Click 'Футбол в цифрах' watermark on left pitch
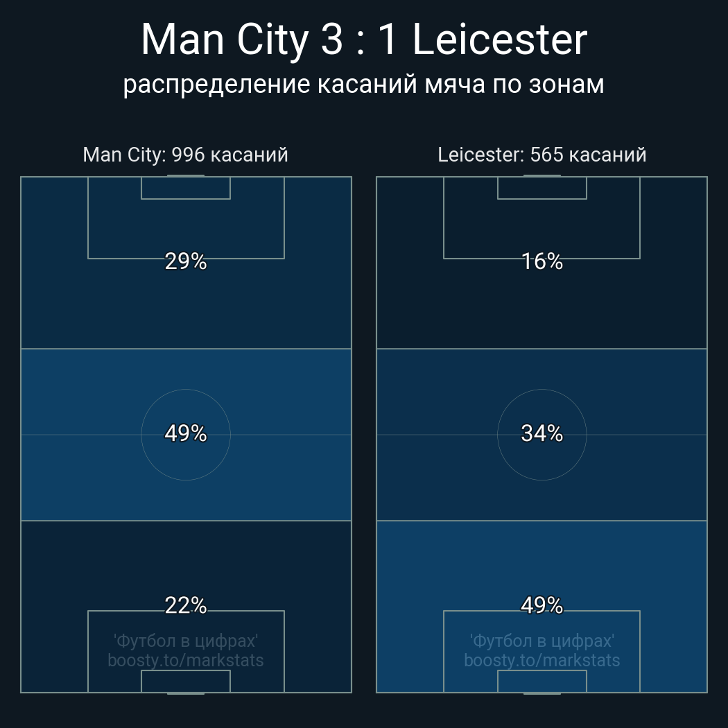Viewport: 728px width, 728px height. tap(185, 640)
